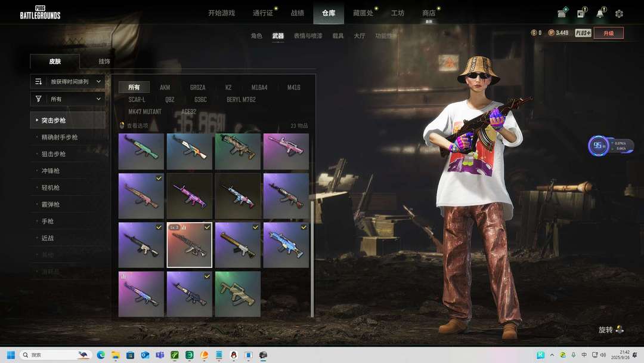Viewport: 644px width, 363px height.
Task: Click the G-Coin balance icon
Action: coord(534,33)
